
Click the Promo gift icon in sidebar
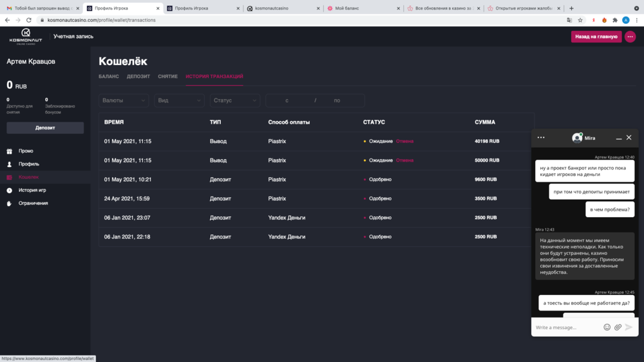coord(10,151)
